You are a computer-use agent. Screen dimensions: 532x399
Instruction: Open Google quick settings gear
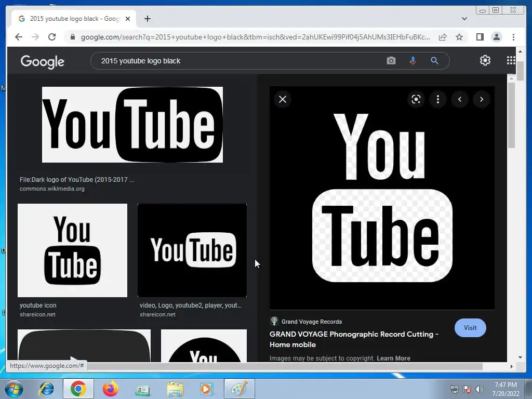point(485,60)
